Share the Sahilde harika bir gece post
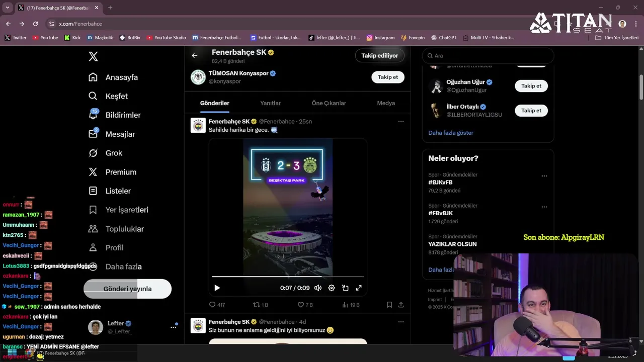This screenshot has width=644, height=362. [401, 305]
